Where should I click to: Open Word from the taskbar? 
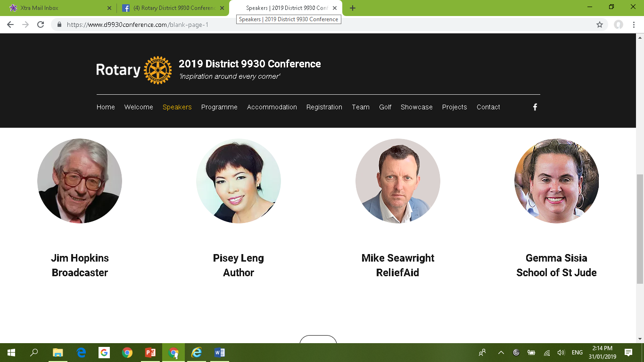(x=219, y=353)
